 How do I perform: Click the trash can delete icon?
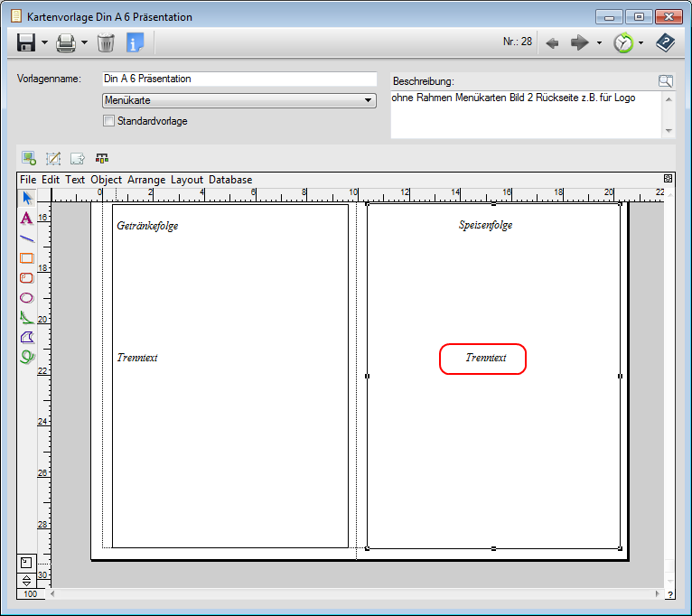tap(106, 42)
